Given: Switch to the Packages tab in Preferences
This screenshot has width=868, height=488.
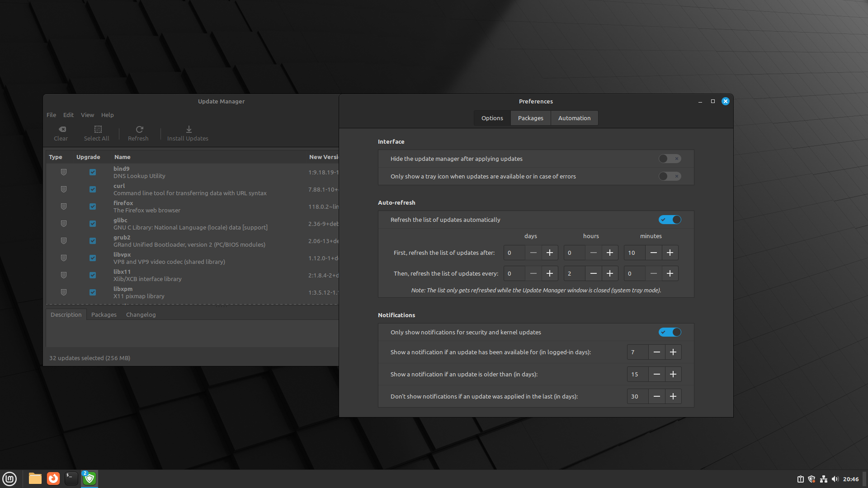Looking at the screenshot, I should (x=530, y=118).
